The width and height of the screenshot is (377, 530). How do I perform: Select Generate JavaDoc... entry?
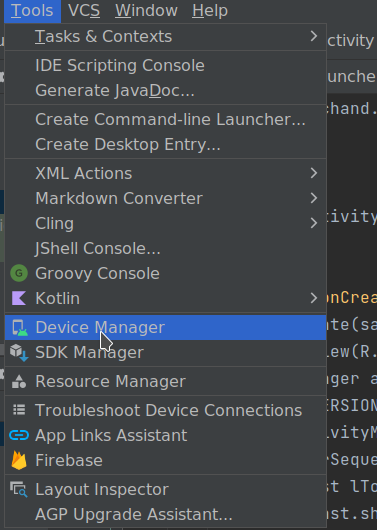point(166,90)
